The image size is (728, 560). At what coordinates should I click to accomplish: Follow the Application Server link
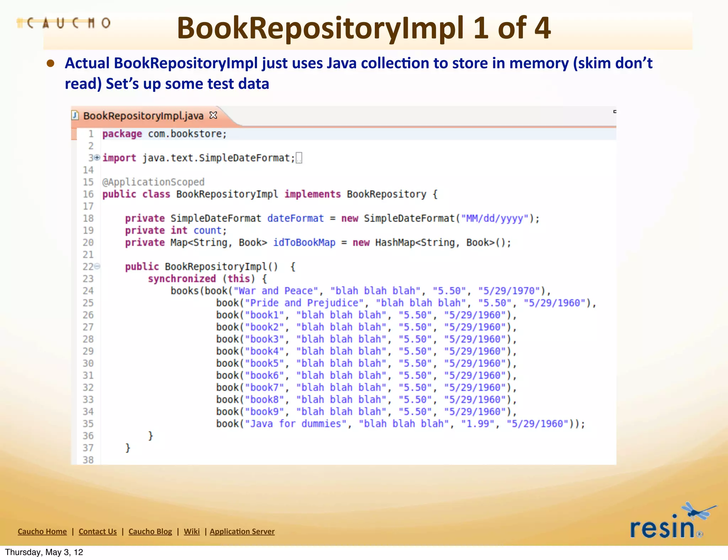[x=242, y=532]
